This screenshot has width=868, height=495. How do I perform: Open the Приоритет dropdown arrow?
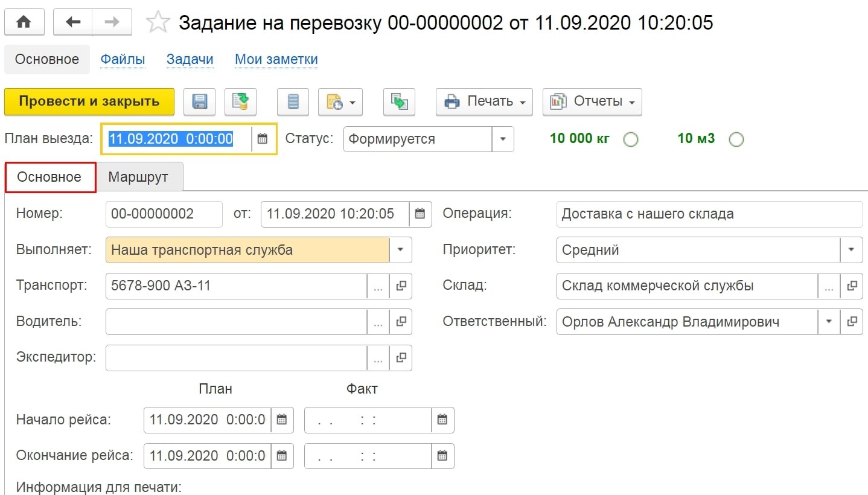pos(851,250)
